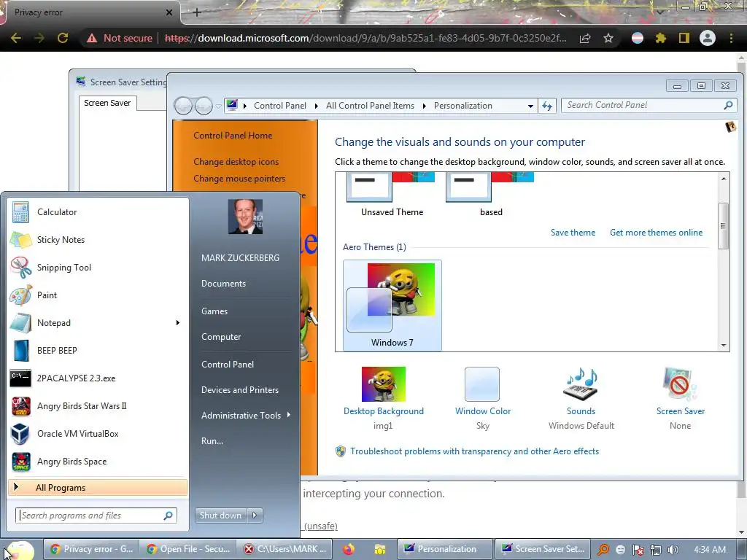Open the address bar history dropdown
747x560 pixels.
530,106
